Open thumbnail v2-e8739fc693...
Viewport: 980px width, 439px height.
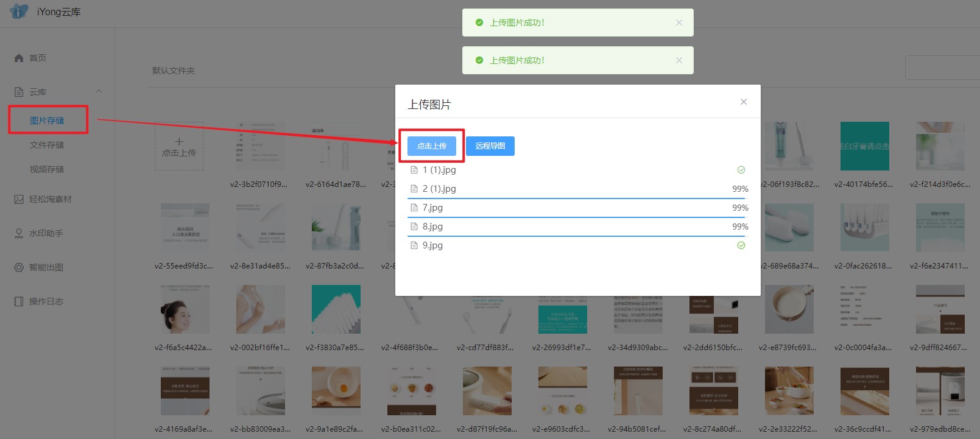(x=789, y=309)
